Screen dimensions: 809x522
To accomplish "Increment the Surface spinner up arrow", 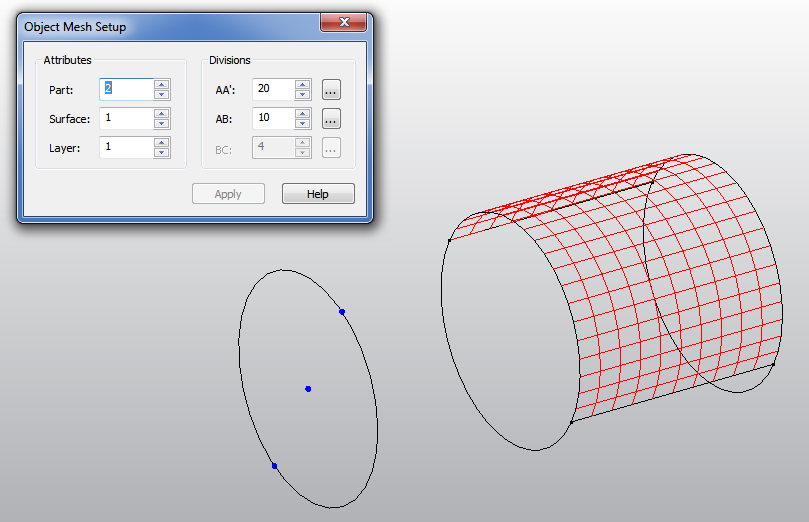I will click(162, 113).
